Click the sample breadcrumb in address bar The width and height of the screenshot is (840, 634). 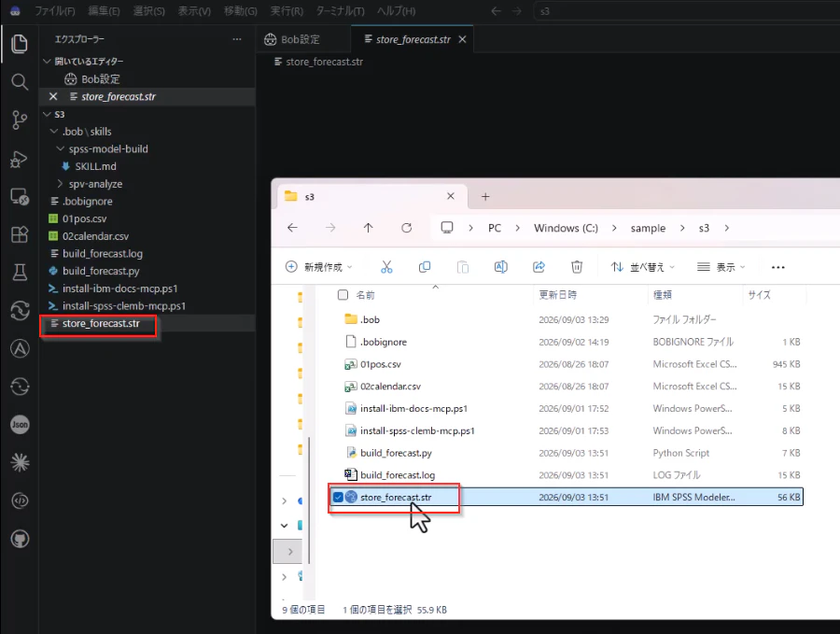(648, 228)
